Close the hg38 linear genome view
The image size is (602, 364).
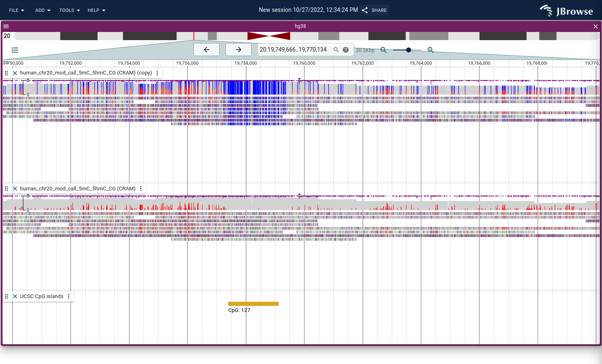595,26
